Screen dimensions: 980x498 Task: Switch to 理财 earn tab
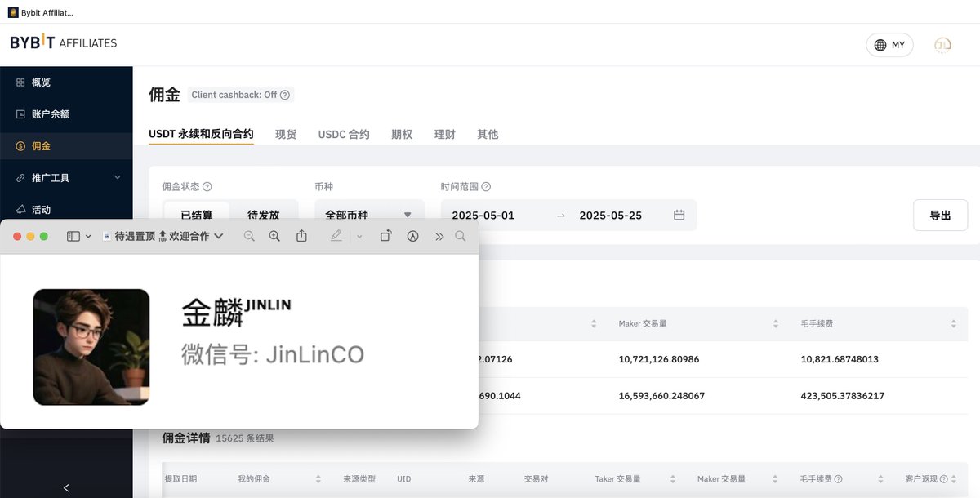coord(445,134)
